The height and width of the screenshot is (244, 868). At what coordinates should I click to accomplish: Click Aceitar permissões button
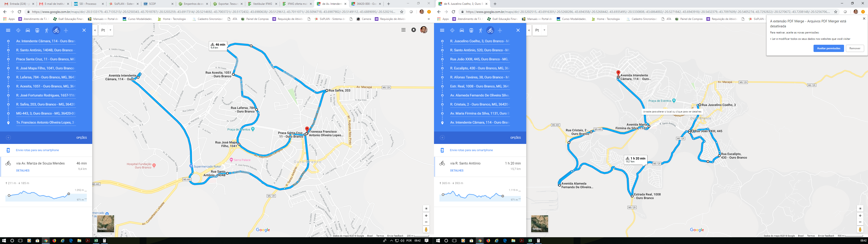click(828, 49)
